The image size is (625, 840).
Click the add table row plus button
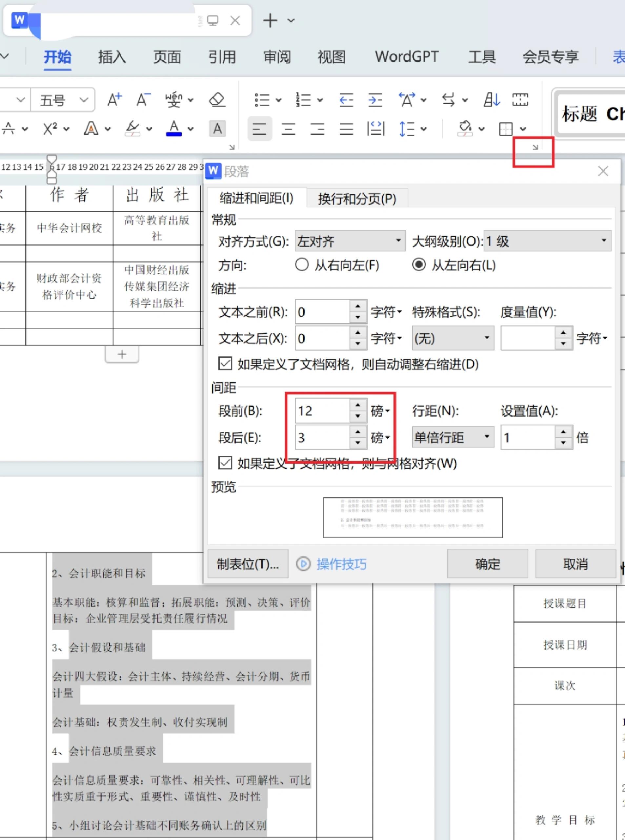click(x=122, y=354)
